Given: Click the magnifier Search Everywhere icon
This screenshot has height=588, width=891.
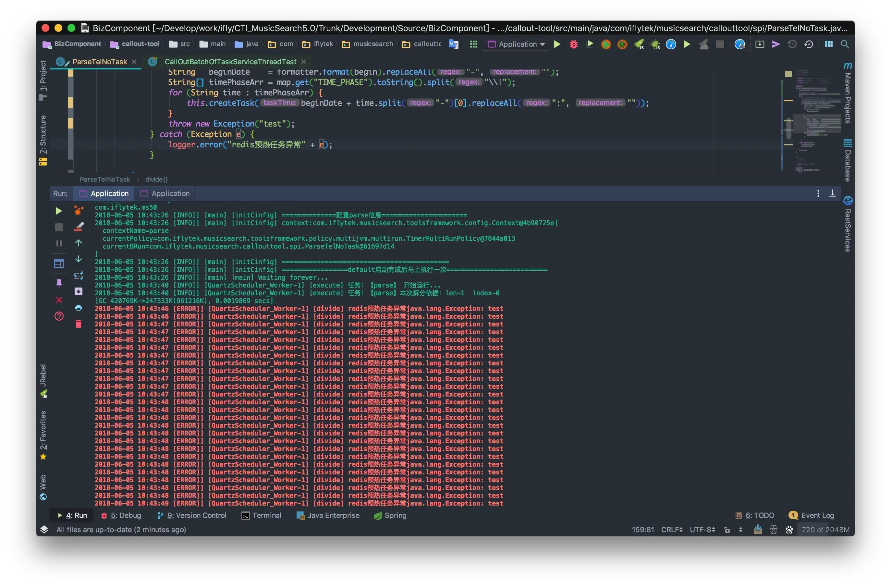Looking at the screenshot, I should (845, 44).
